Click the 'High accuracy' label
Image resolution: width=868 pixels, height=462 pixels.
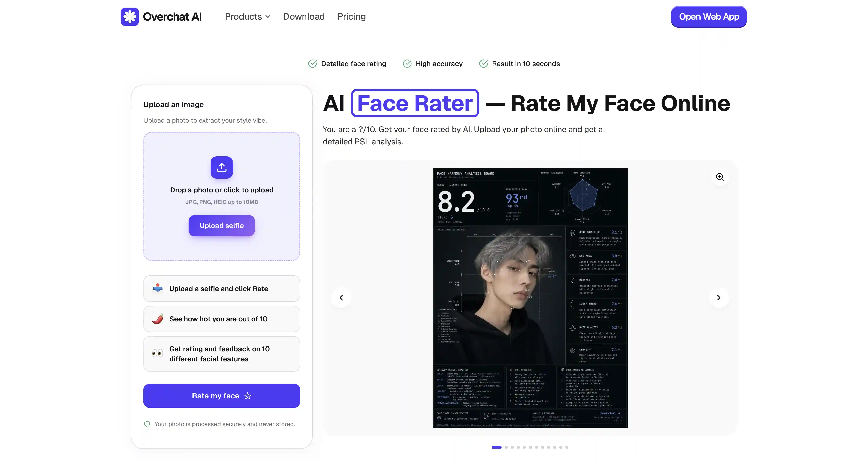[x=439, y=64]
